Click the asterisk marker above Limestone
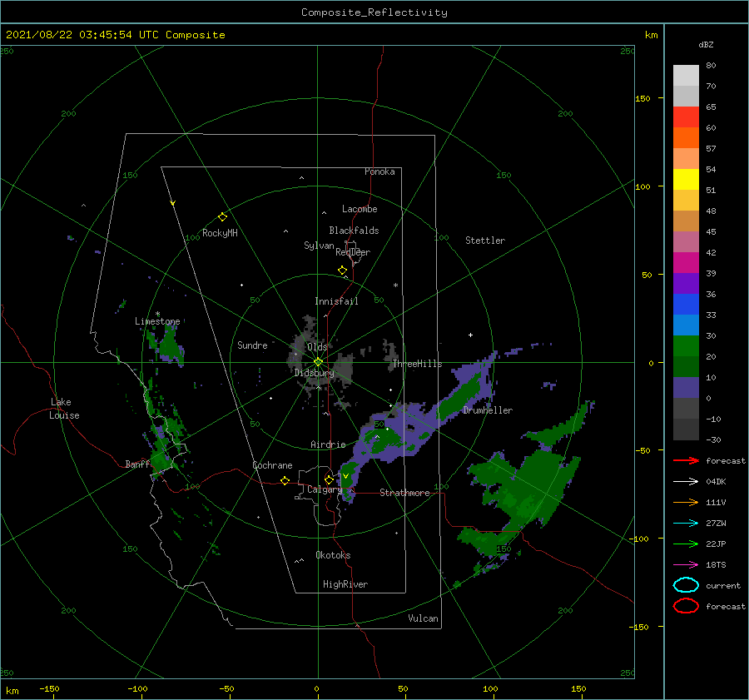 point(157,314)
